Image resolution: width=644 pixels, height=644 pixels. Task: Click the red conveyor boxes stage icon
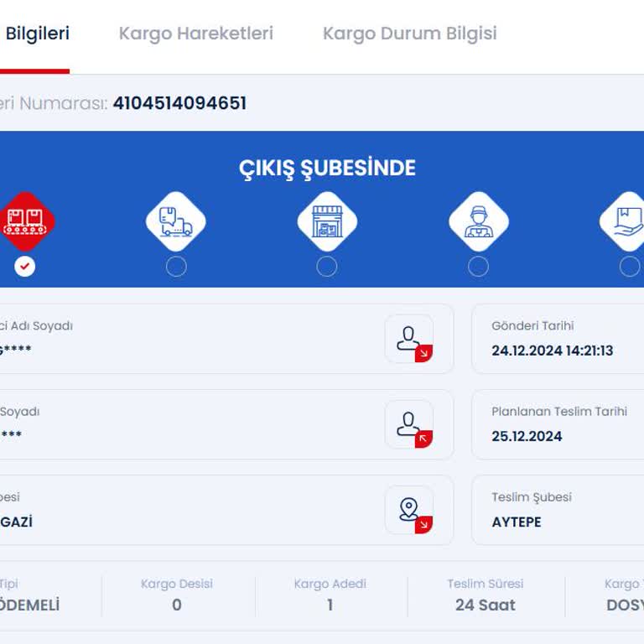pyautogui.click(x=24, y=221)
